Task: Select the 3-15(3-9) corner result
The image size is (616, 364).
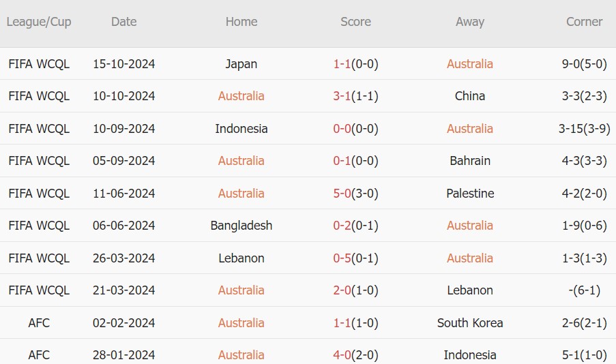Action: [x=584, y=129]
